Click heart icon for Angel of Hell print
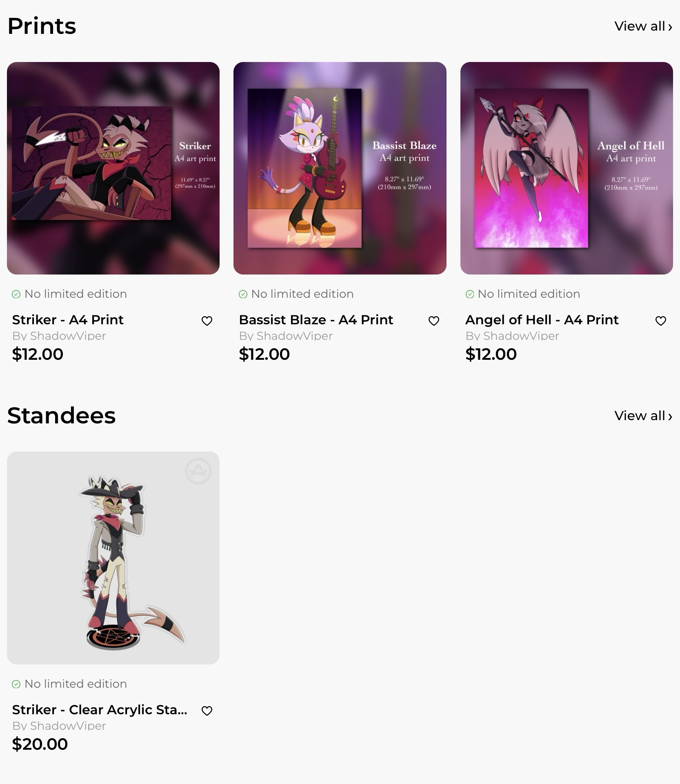This screenshot has height=784, width=680. [x=660, y=321]
